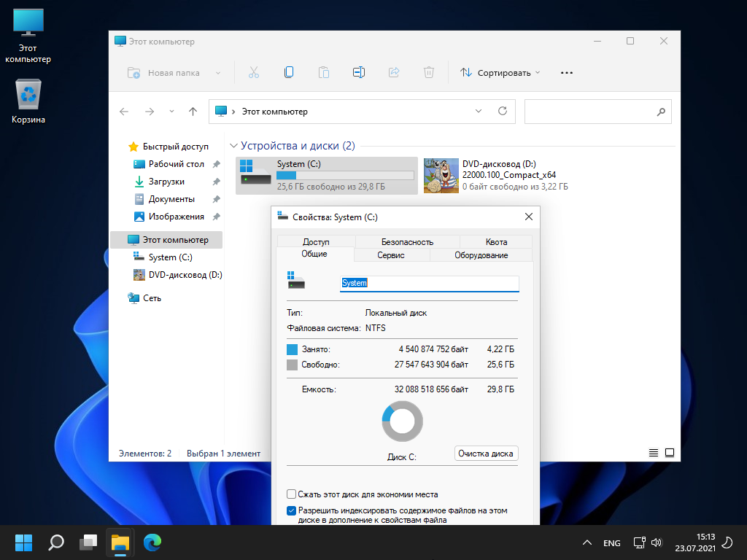Switch to details view in status bar
The width and height of the screenshot is (747, 560).
(x=654, y=453)
